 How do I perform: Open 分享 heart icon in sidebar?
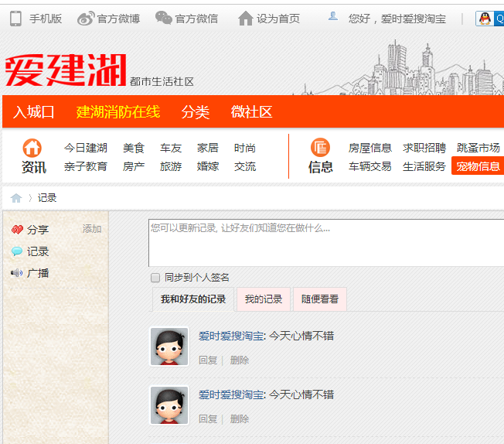point(17,230)
